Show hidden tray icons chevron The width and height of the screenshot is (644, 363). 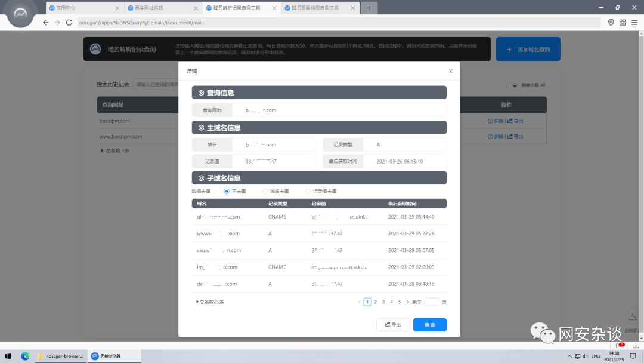click(569, 356)
